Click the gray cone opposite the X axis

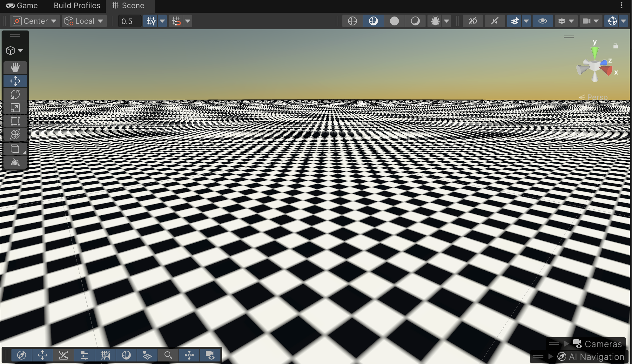click(x=582, y=69)
